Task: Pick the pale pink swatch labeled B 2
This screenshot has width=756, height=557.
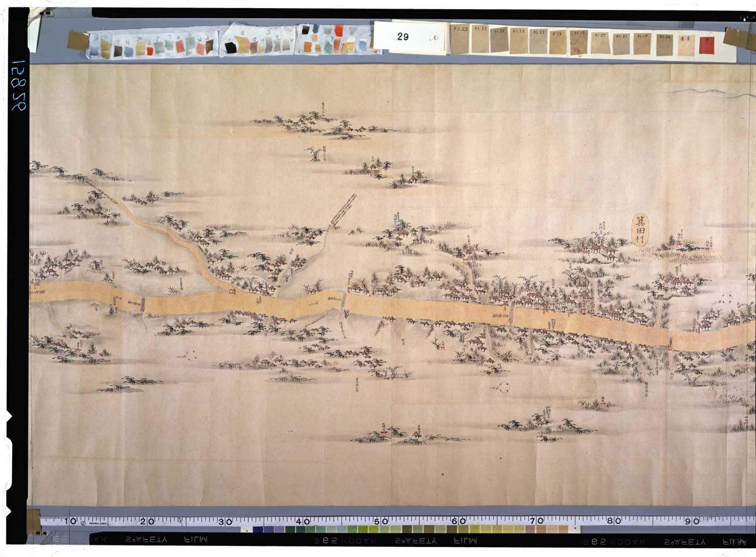Action: tap(685, 45)
